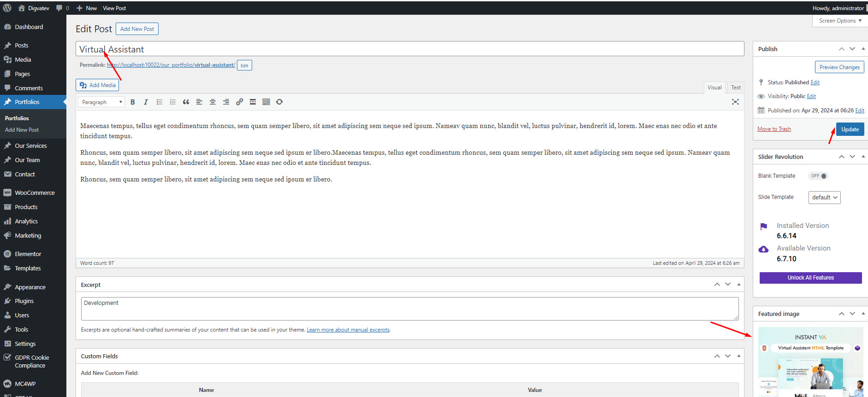Open the Elementor menu

[x=33, y=254]
